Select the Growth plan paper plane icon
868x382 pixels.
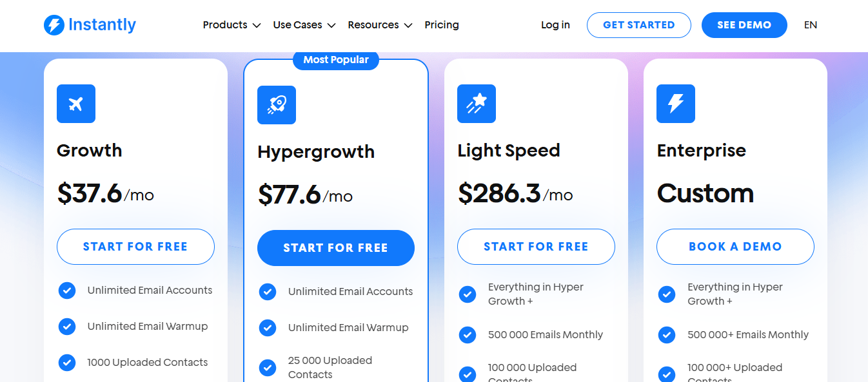pos(75,104)
